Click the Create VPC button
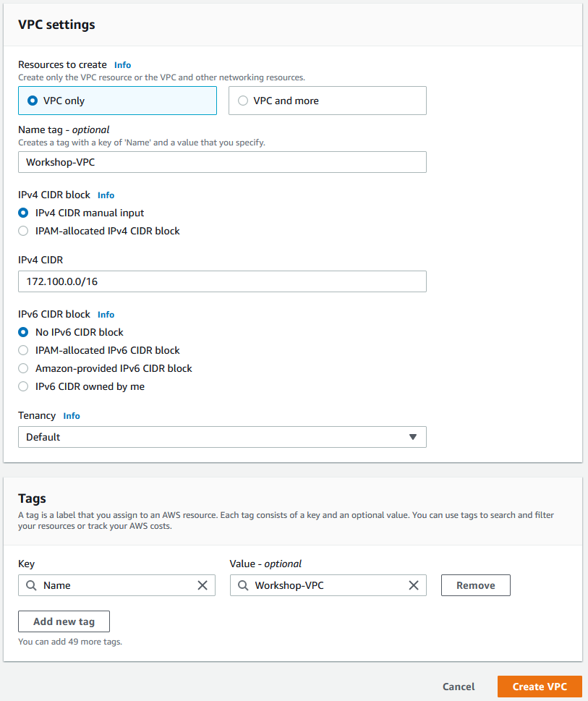 (540, 687)
